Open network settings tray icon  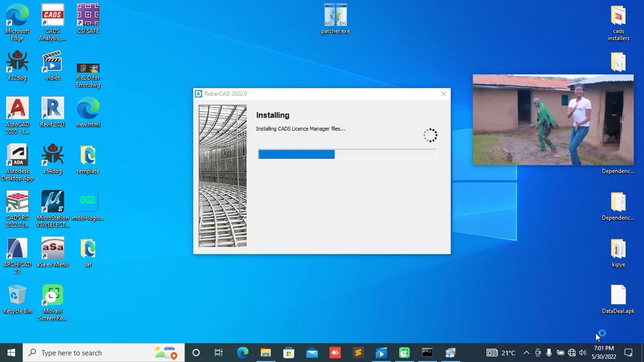pos(572,352)
